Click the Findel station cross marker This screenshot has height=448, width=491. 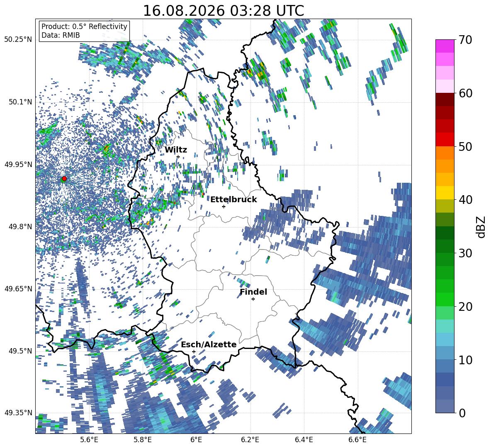253,299
